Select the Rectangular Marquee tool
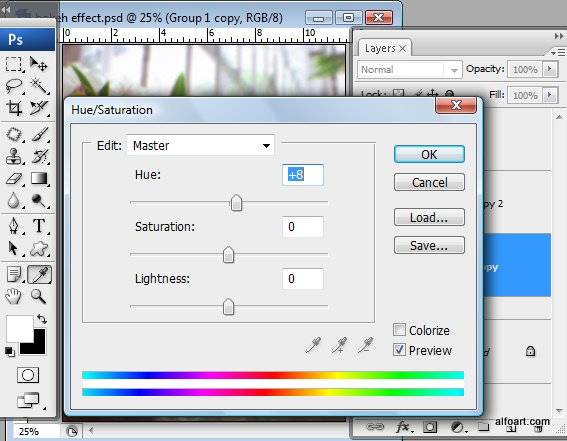Screen dimensions: 567x441 point(14,64)
